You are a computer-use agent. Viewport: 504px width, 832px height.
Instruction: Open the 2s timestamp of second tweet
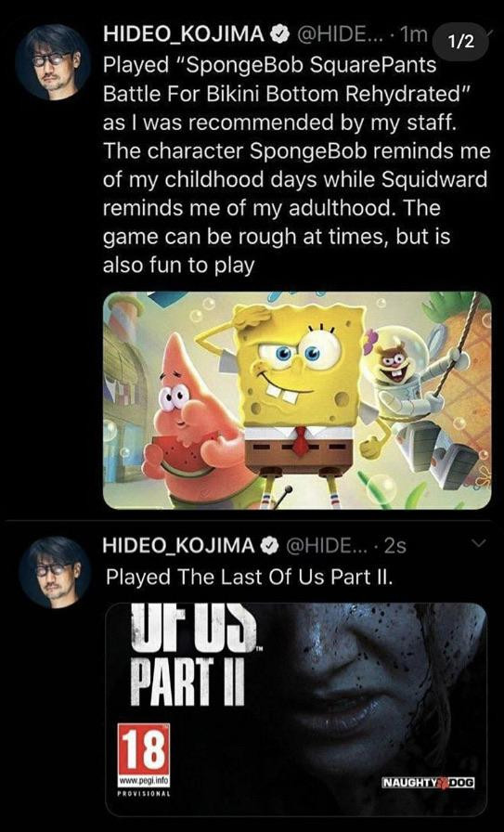[394, 545]
